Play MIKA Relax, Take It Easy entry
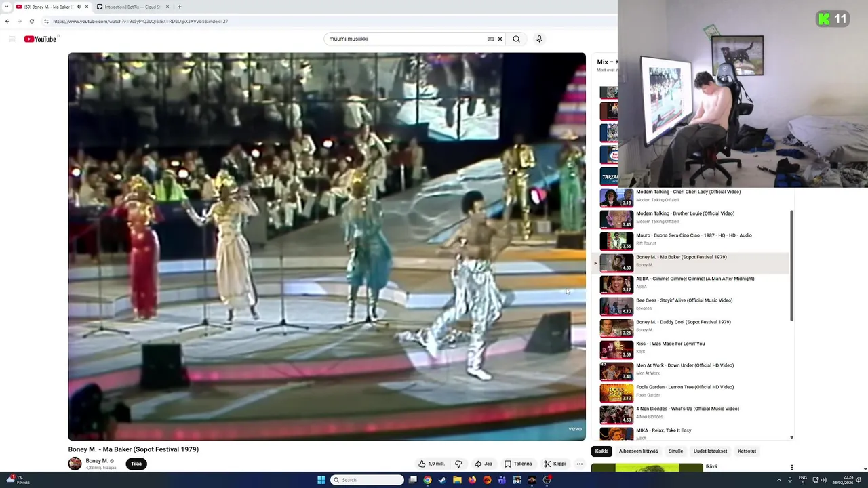The height and width of the screenshot is (488, 868). pos(692,432)
